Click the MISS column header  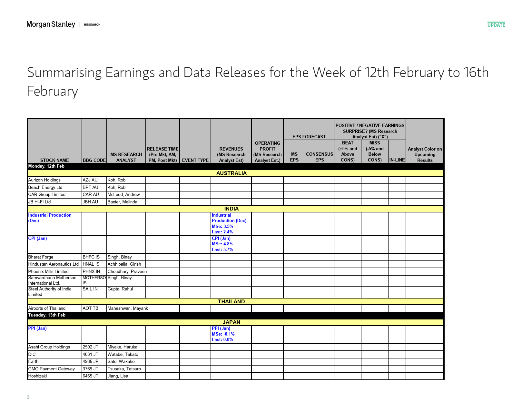tap(375, 152)
